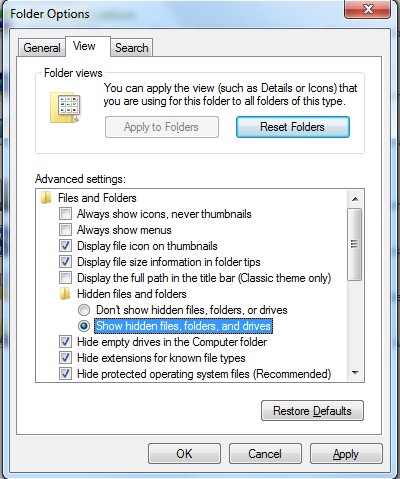400x479 pixels.
Task: Uncheck Hide protected operating system files
Action: point(65,374)
